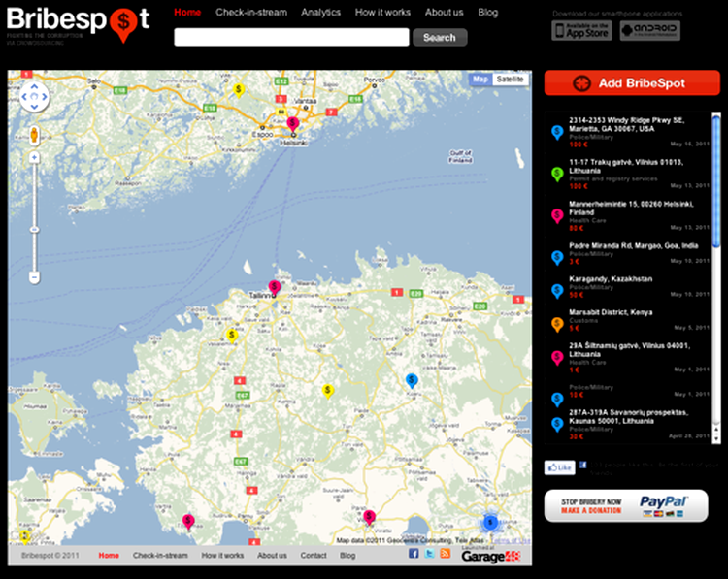
Task: Open Blog in top navigation
Action: [487, 13]
